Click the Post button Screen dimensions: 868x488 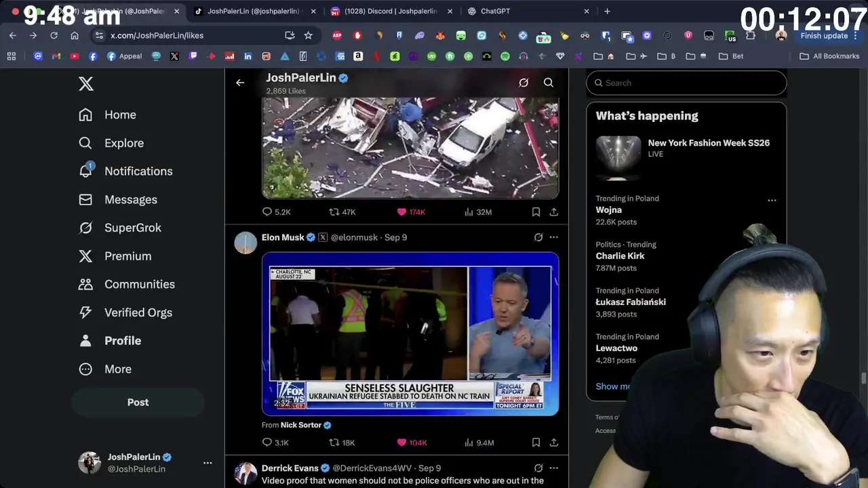[138, 403]
